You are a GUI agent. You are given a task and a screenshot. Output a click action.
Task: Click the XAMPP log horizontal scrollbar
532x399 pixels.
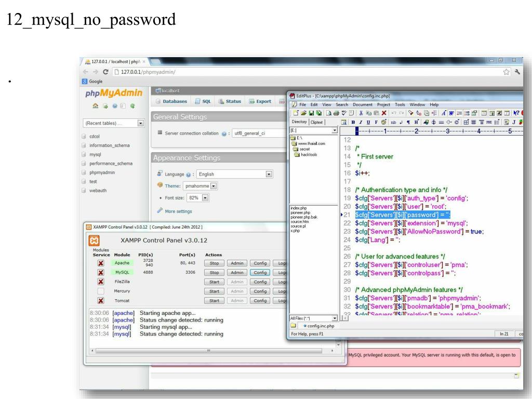click(x=209, y=351)
